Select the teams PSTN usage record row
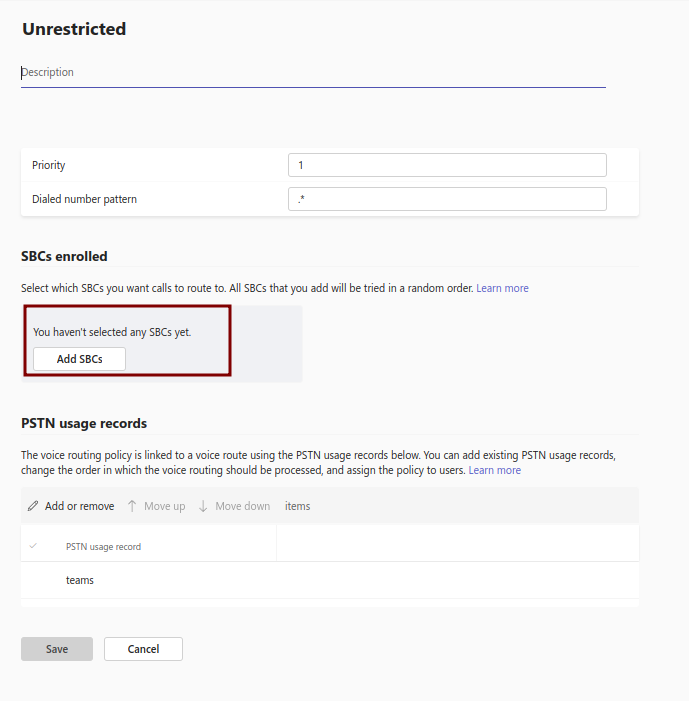 [80, 580]
